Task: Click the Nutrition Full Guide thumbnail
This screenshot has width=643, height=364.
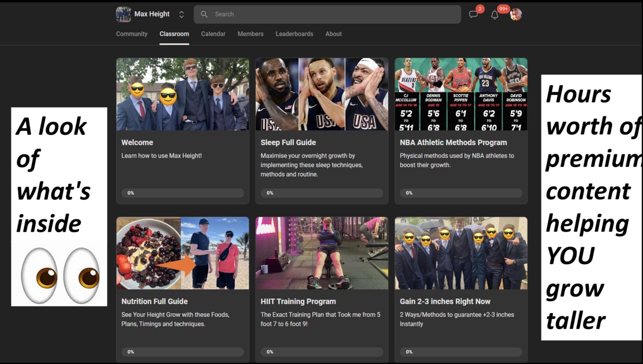Action: click(x=183, y=253)
